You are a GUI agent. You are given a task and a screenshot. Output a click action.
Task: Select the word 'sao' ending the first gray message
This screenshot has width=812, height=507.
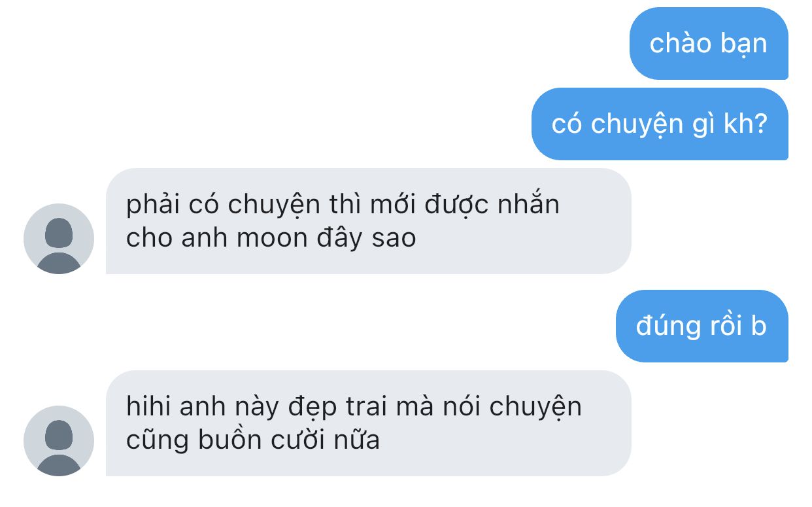click(x=394, y=239)
